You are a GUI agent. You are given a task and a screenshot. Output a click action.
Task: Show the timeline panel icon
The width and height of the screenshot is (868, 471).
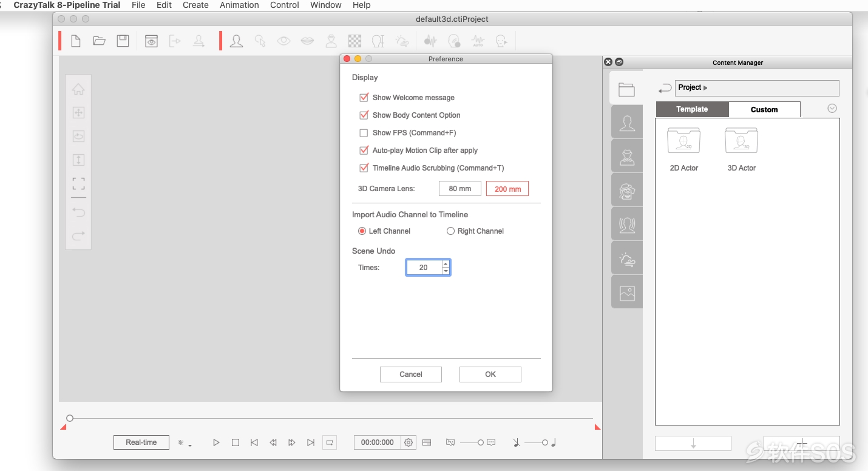click(x=427, y=442)
